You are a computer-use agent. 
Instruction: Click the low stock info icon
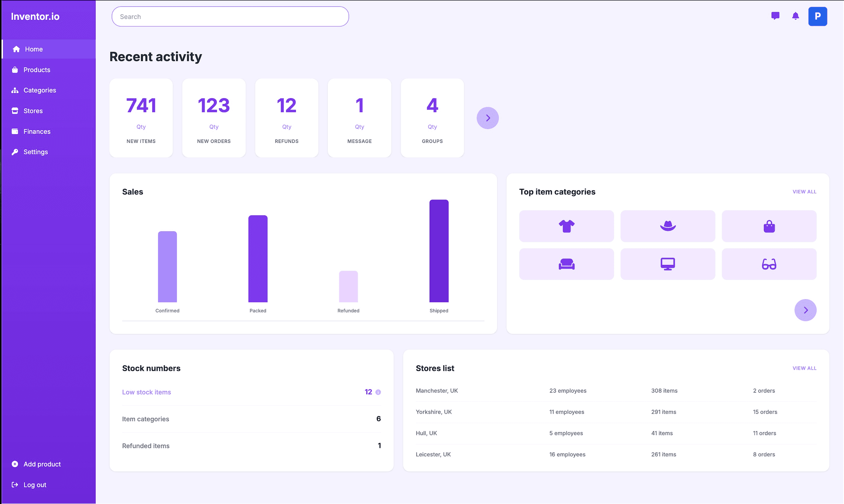coord(378,392)
